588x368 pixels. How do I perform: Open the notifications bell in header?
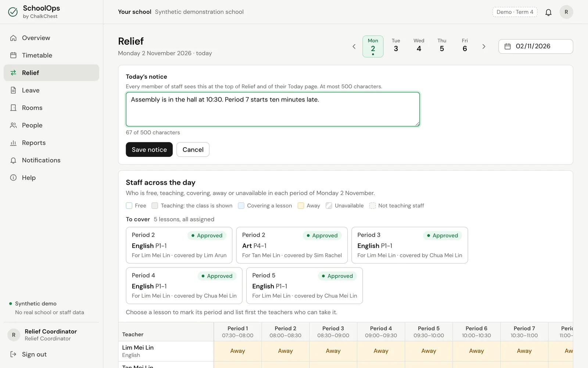pyautogui.click(x=548, y=12)
